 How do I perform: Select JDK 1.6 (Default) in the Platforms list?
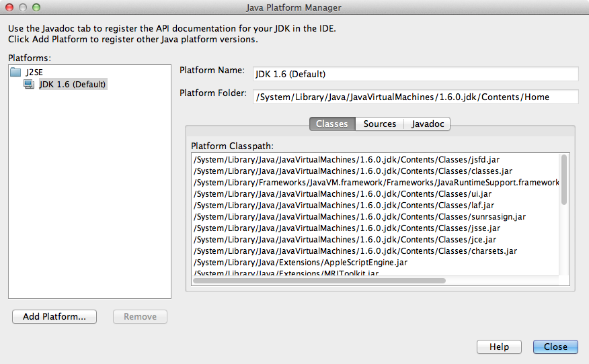73,84
